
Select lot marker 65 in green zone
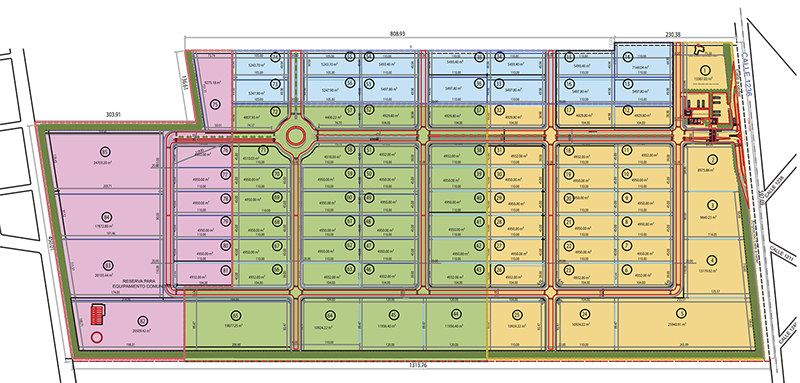click(x=235, y=315)
